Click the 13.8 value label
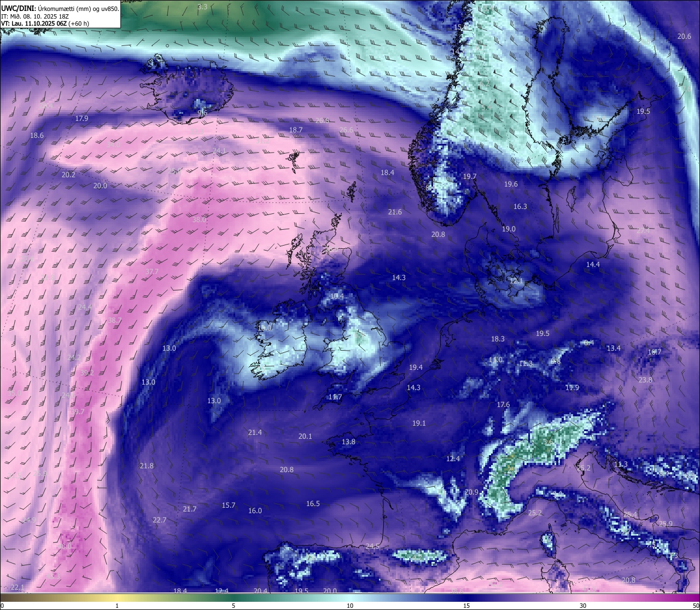This screenshot has height=610, width=700. pos(348,441)
